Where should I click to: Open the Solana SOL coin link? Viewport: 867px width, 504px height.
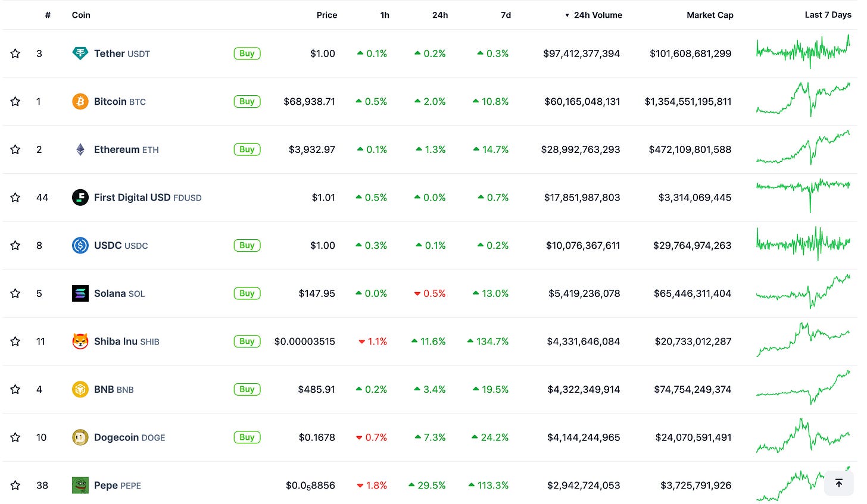(119, 293)
